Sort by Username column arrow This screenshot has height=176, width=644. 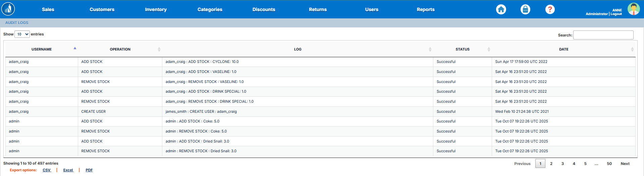pos(75,49)
